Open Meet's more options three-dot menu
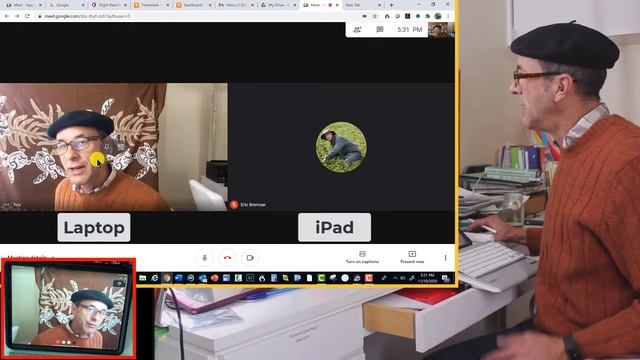Image resolution: width=640 pixels, height=360 pixels. (x=445, y=258)
